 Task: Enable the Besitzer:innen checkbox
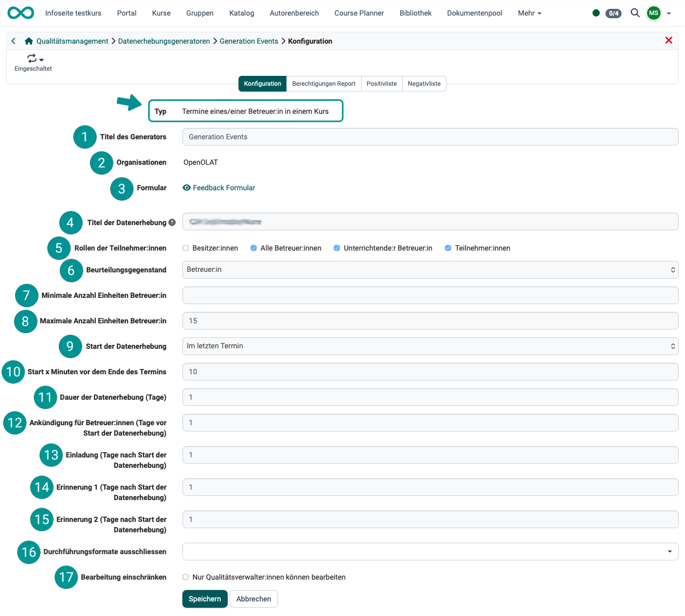point(186,248)
